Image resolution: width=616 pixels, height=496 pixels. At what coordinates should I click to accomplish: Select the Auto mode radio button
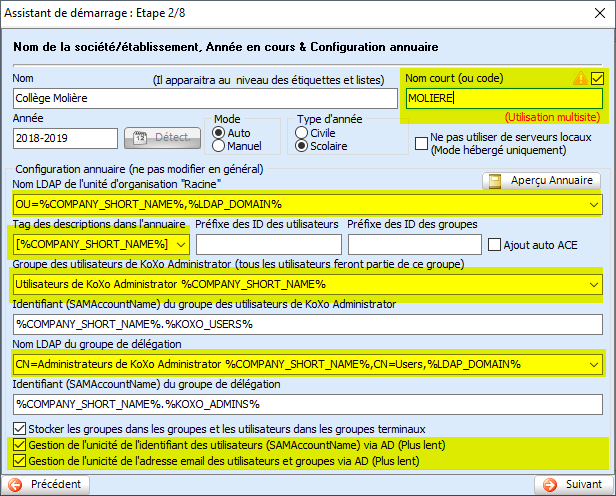(218, 133)
